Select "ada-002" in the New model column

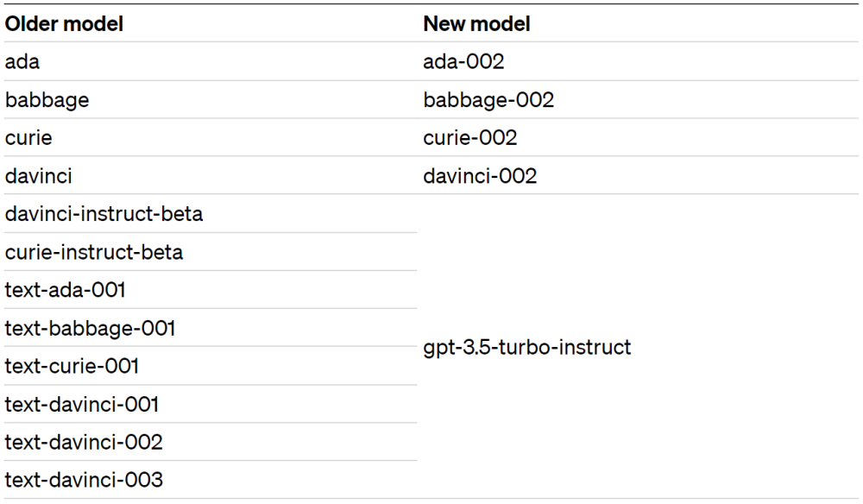pyautogui.click(x=463, y=62)
